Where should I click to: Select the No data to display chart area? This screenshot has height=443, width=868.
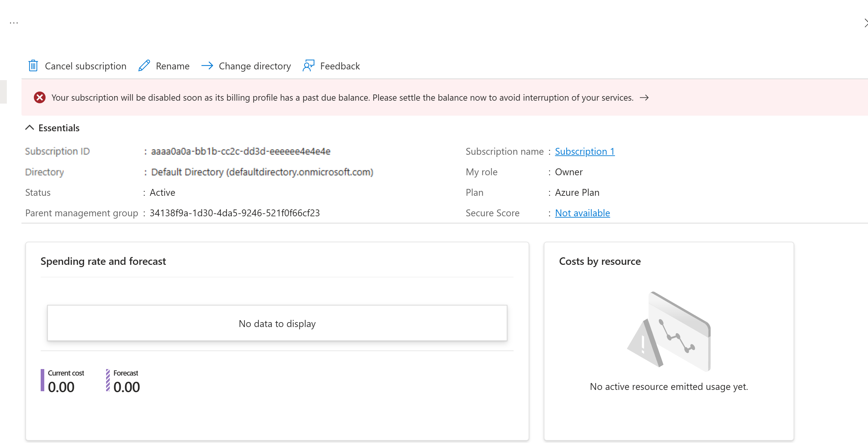(277, 323)
